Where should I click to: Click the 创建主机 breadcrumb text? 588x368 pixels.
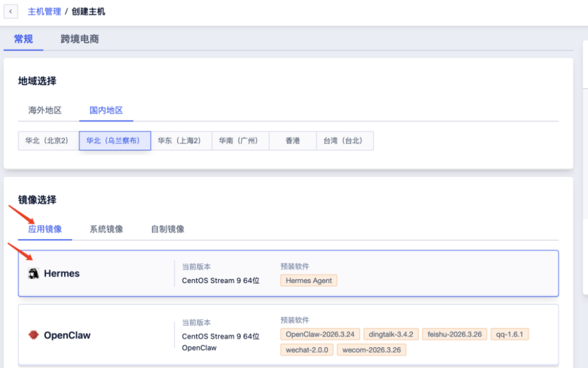pos(89,11)
